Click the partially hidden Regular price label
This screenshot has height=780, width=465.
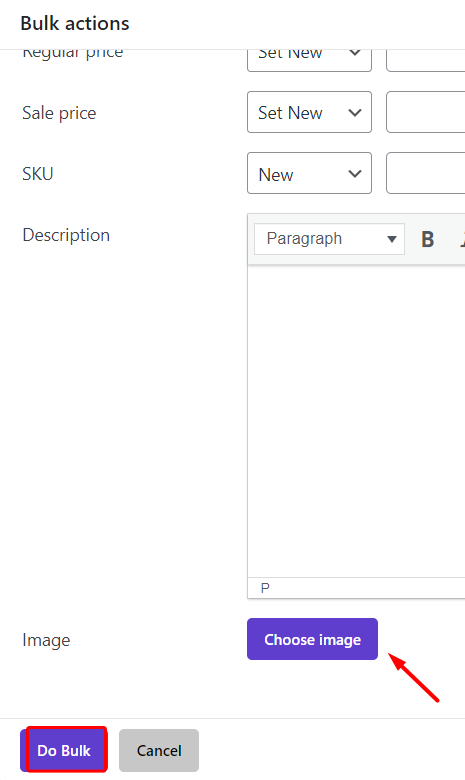[x=73, y=54]
